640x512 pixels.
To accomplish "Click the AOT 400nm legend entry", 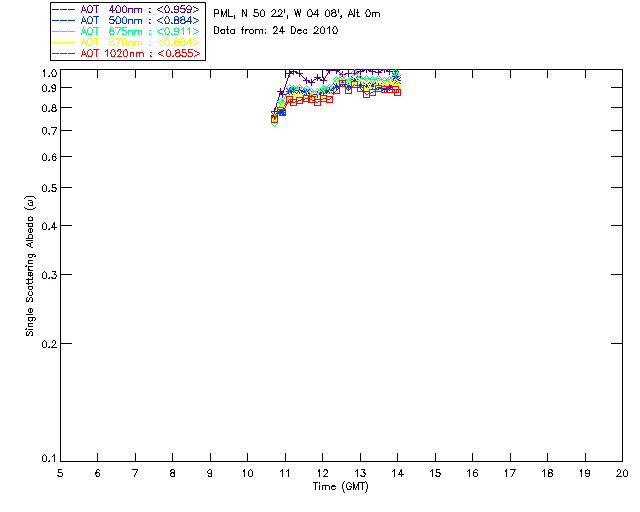I will [126, 9].
